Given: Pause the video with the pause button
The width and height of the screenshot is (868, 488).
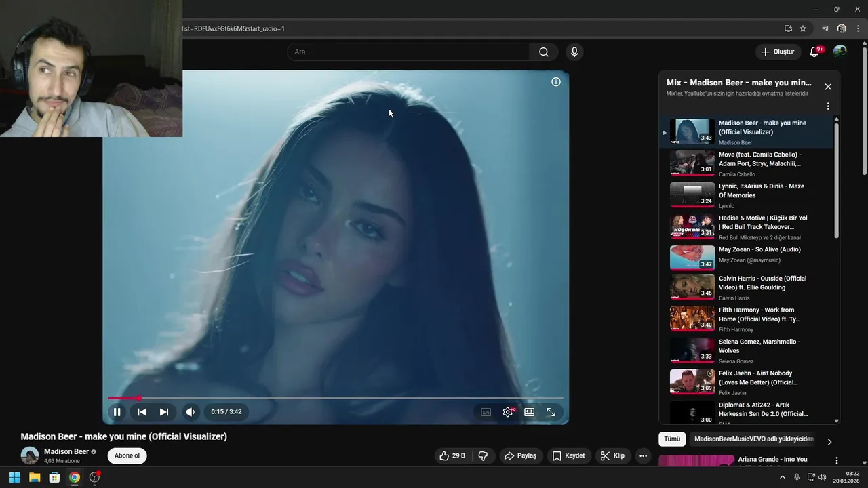Looking at the screenshot, I should [117, 412].
